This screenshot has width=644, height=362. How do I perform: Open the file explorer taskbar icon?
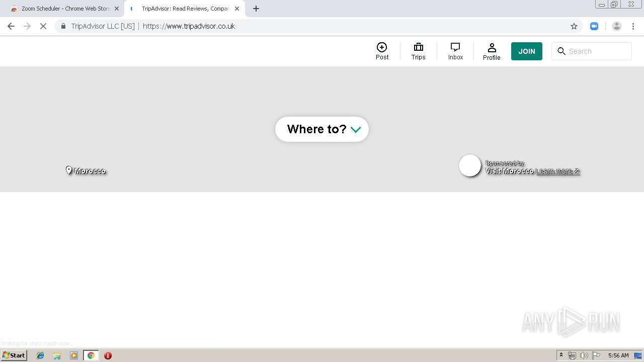pos(57,355)
